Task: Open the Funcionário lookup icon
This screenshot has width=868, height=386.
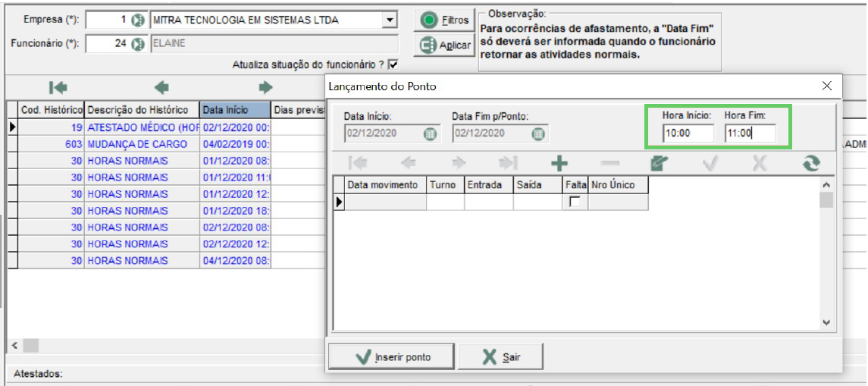Action: click(137, 44)
